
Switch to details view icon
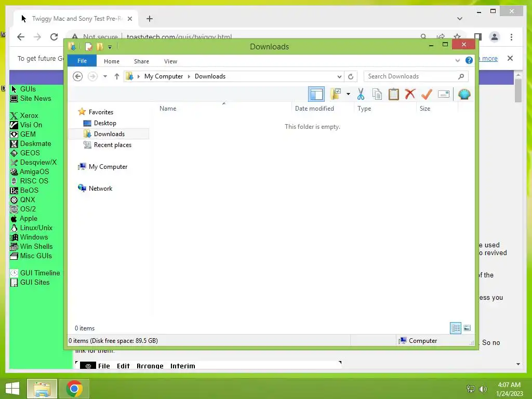[x=456, y=328]
